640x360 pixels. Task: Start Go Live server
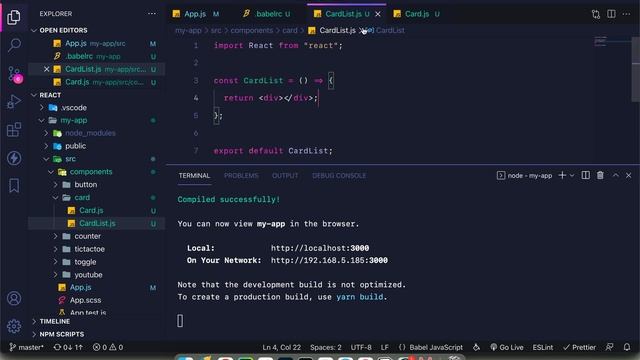click(x=507, y=347)
